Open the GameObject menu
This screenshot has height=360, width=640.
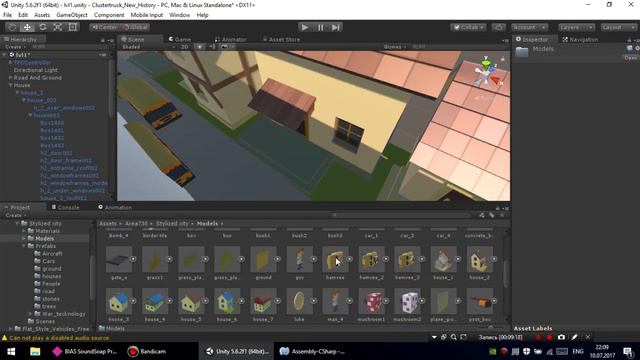(72, 15)
